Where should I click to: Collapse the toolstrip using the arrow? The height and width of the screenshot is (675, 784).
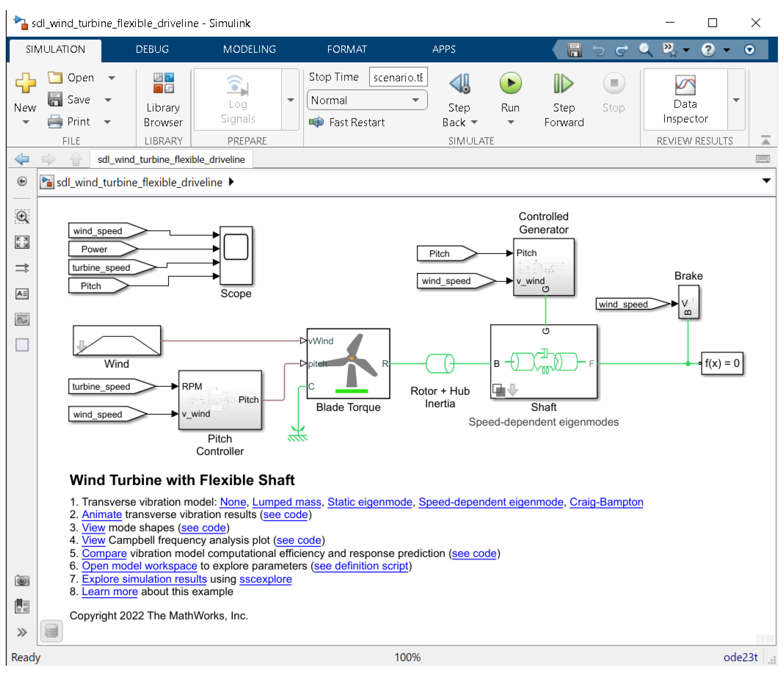coord(766,140)
